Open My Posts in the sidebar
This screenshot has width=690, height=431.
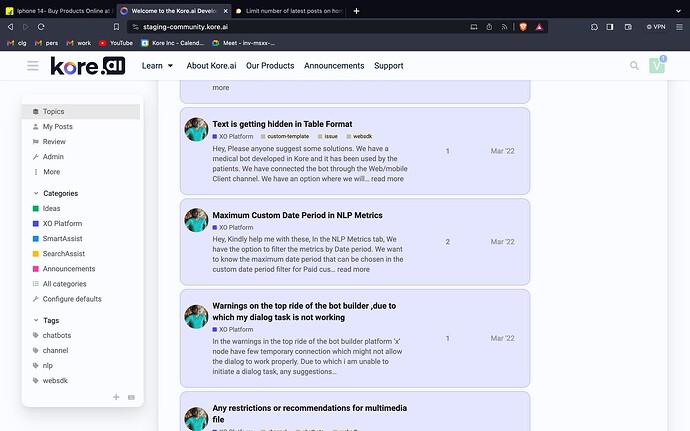click(x=81, y=126)
